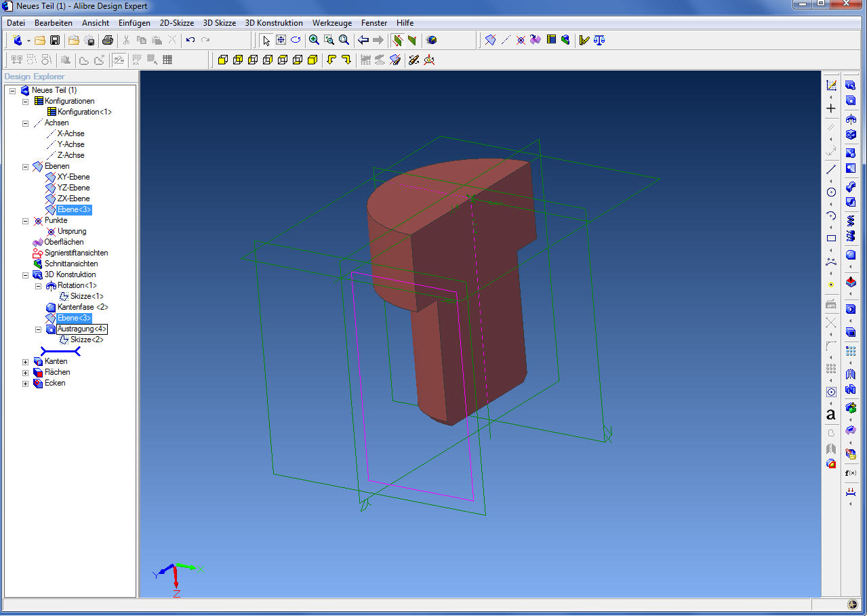Click the first yellow wireframe cube icon

click(223, 60)
